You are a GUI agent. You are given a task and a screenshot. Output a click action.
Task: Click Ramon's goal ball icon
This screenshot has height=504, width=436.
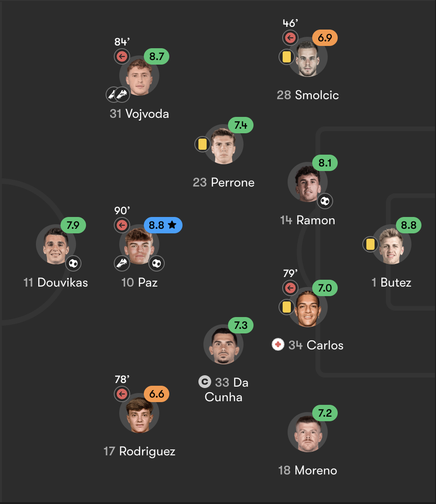point(324,201)
